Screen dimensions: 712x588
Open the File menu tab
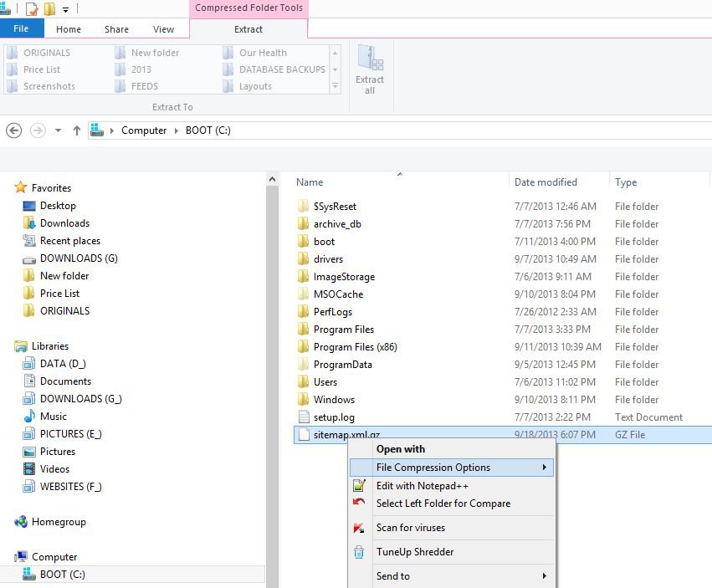coord(21,29)
